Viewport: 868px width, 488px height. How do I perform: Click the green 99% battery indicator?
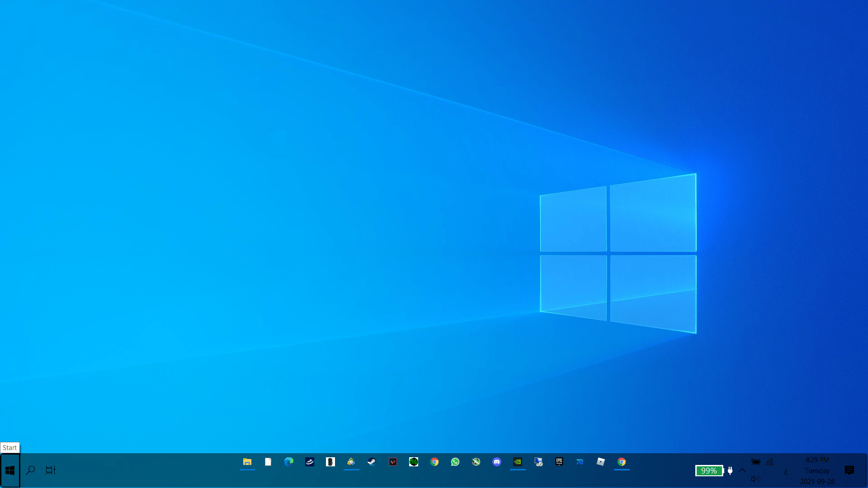coord(709,471)
